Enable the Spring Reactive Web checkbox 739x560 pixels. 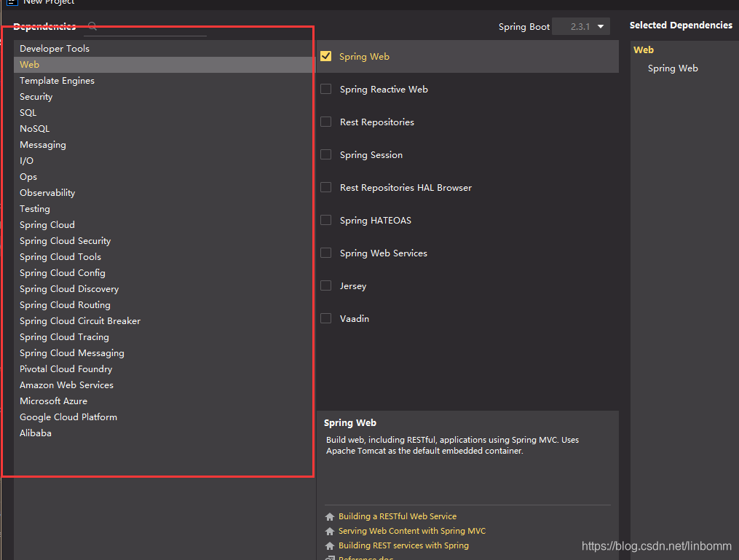coord(325,89)
